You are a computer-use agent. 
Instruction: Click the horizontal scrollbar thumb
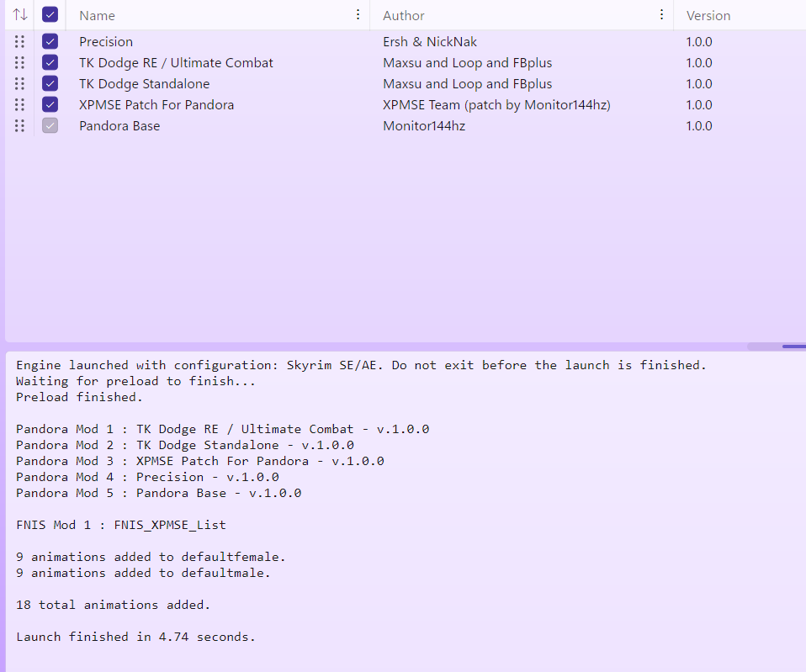(794, 347)
